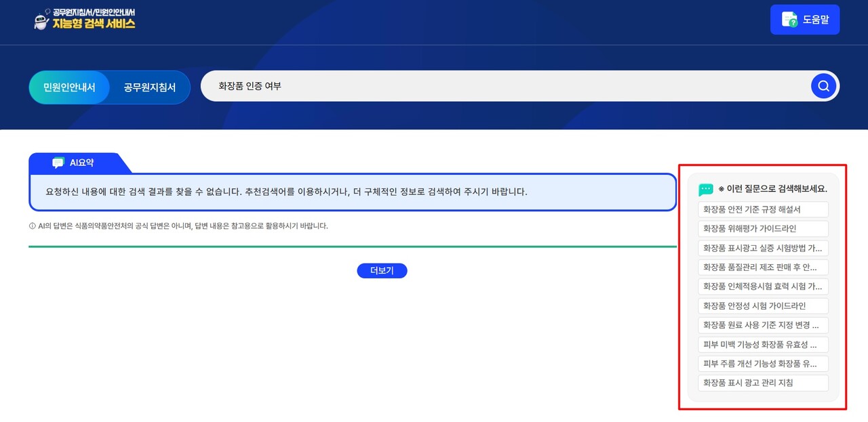Click the document icon inside 도움말 button
Screen dimensions: 868x422
[x=789, y=19]
